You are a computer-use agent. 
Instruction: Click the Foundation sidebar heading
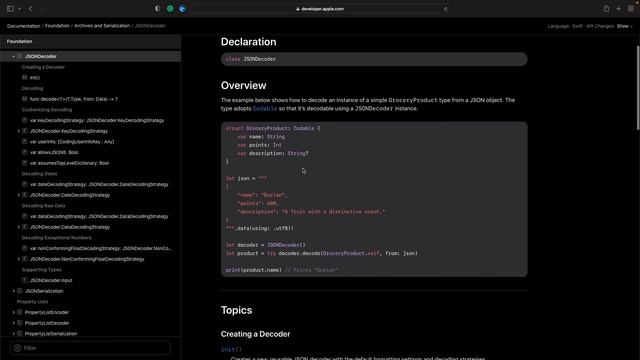[x=19, y=41]
